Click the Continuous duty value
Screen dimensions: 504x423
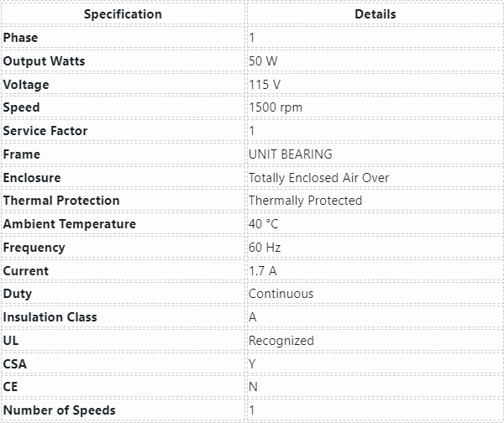(281, 294)
